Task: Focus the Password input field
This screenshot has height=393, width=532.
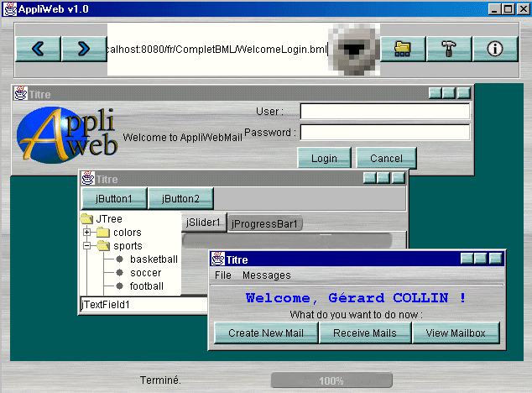Action: tap(385, 132)
